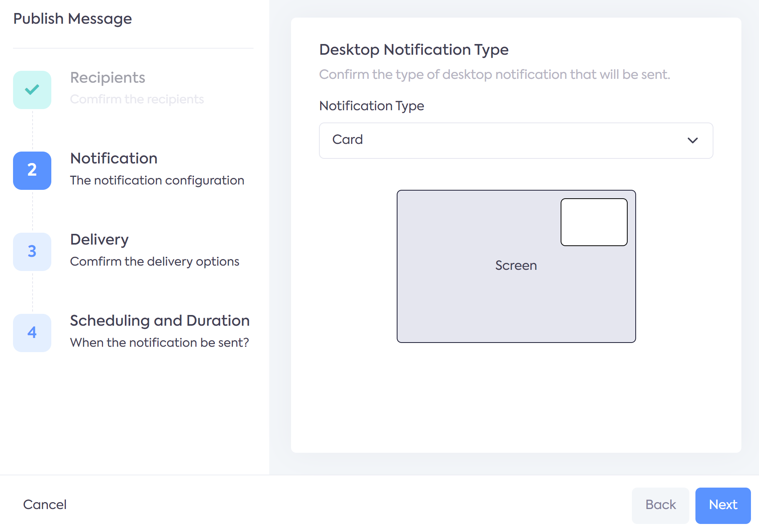The width and height of the screenshot is (759, 532).
Task: Open the Card notification type dropdown
Action: (x=515, y=140)
